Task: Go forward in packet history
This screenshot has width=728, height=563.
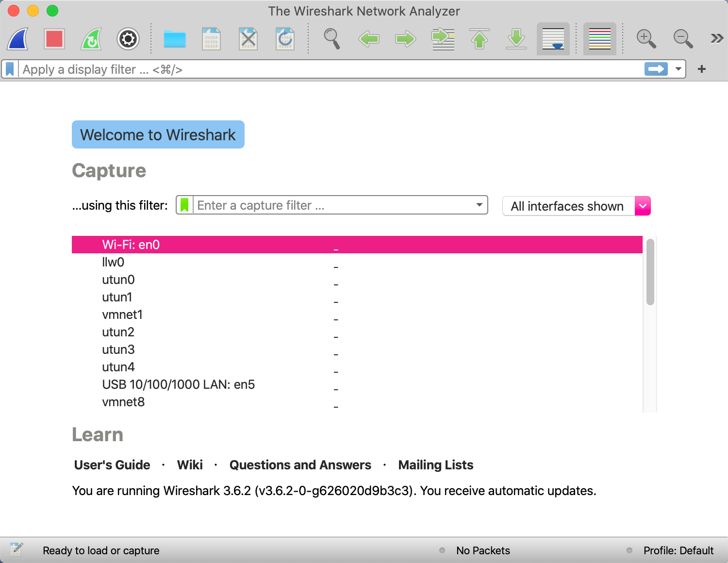Action: point(406,39)
